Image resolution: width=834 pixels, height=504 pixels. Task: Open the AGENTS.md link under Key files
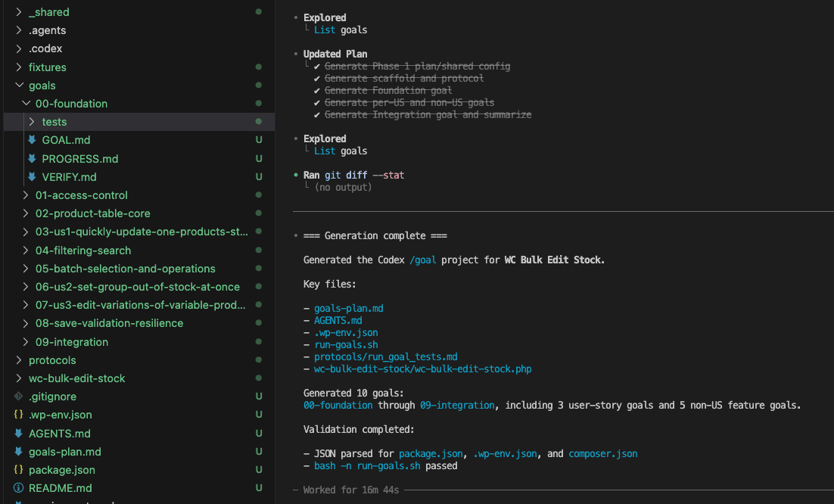pos(338,321)
